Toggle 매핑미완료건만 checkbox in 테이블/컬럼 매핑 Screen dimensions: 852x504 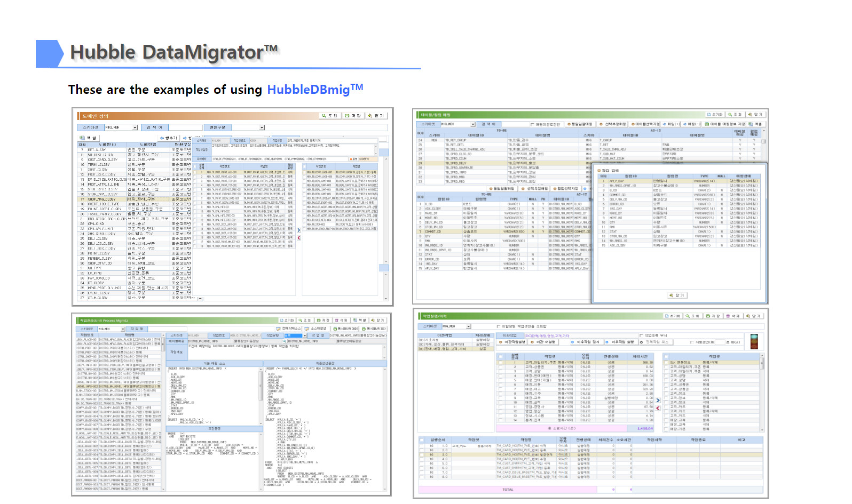pos(532,124)
